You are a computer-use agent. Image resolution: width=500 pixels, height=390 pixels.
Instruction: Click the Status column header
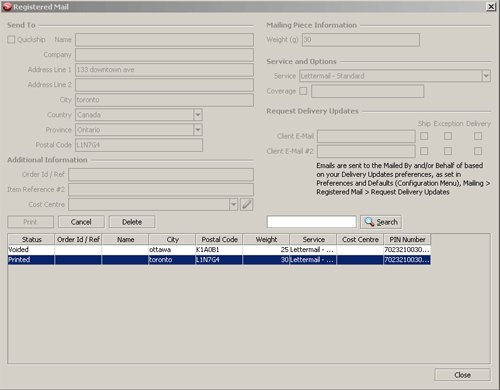(x=31, y=239)
